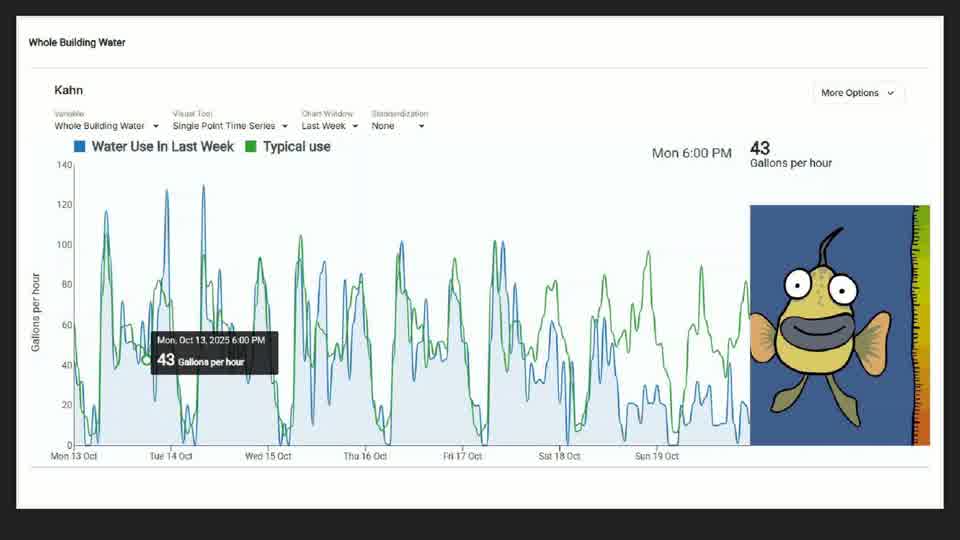Click the Water Use In Last Week legend label
Image resolution: width=960 pixels, height=540 pixels.
click(163, 146)
